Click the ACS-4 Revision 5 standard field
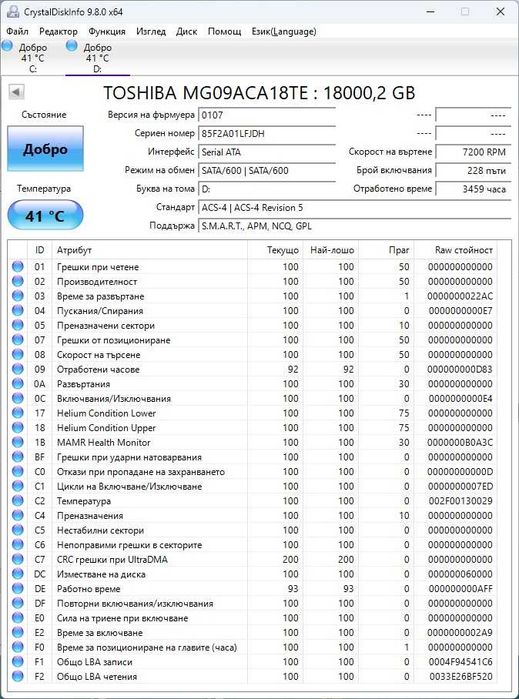519x699 pixels. [354, 208]
